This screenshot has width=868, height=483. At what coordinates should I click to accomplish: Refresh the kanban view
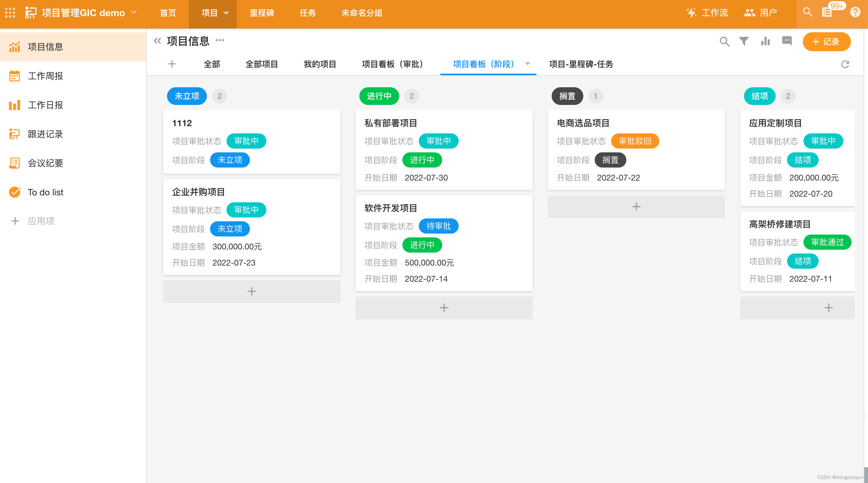pyautogui.click(x=846, y=64)
